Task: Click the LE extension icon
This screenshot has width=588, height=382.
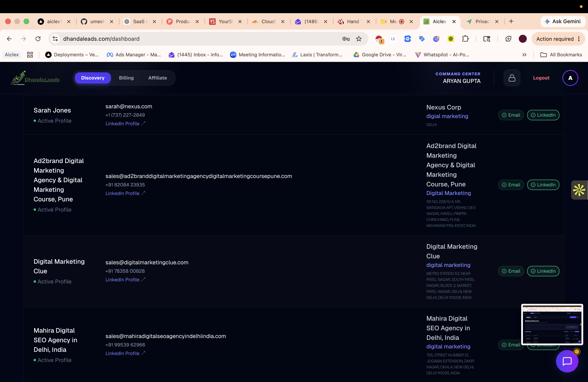Action: [x=393, y=39]
